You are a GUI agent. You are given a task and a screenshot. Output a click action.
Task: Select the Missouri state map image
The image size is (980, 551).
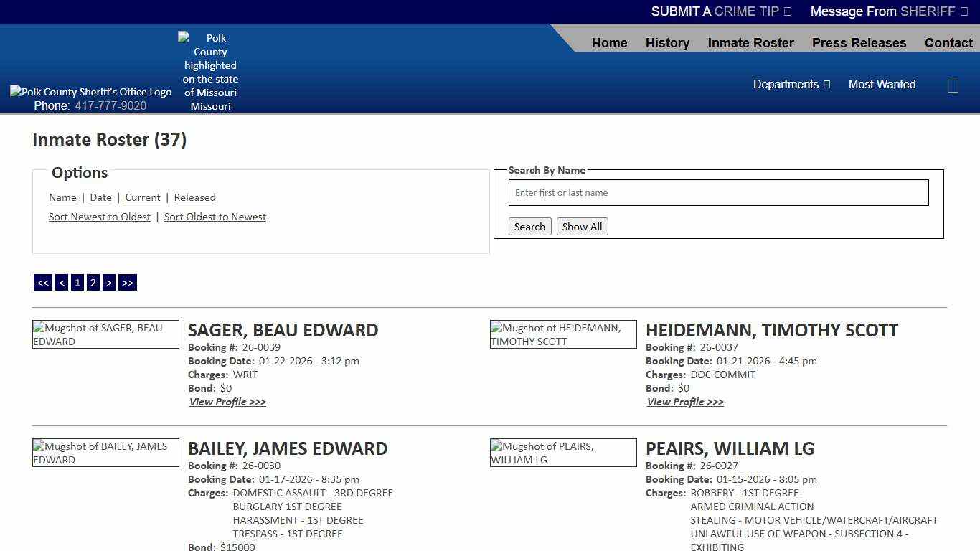(x=209, y=71)
